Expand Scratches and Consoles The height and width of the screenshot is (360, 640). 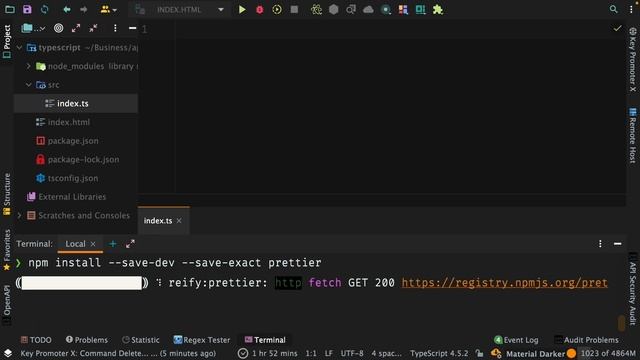[x=19, y=216]
